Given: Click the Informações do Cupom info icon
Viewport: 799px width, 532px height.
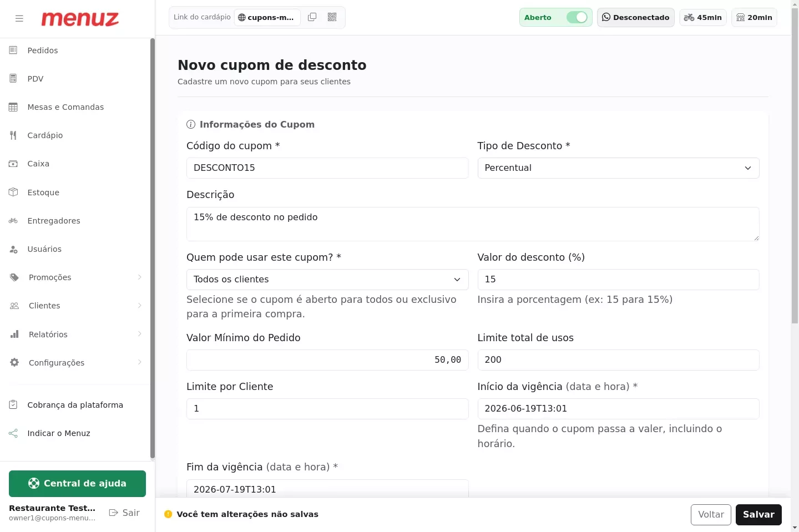Looking at the screenshot, I should (191, 124).
